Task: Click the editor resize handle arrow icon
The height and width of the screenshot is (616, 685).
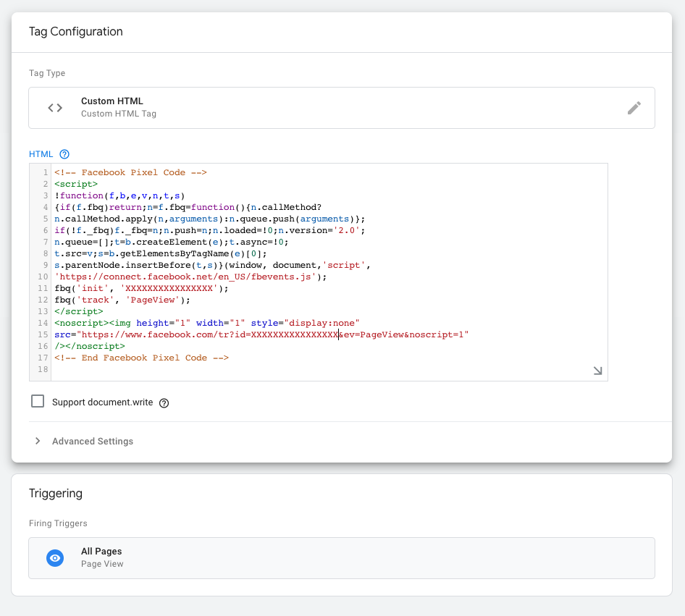Action: pyautogui.click(x=597, y=371)
